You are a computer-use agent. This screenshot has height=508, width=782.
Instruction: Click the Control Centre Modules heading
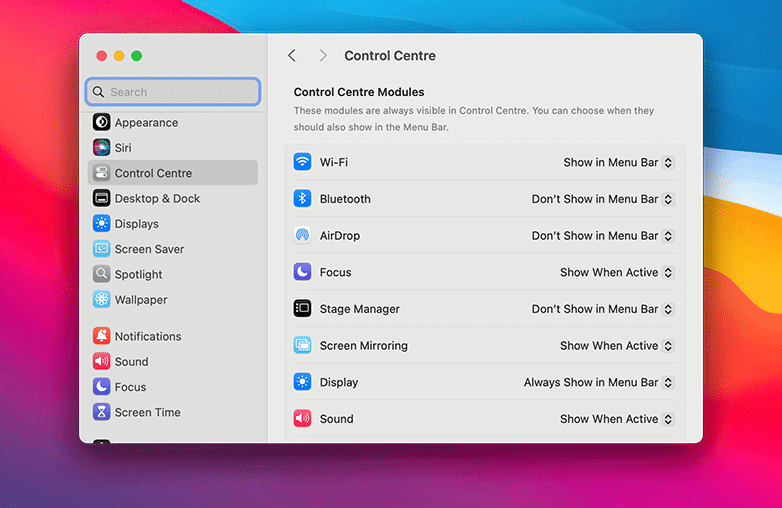(x=359, y=92)
